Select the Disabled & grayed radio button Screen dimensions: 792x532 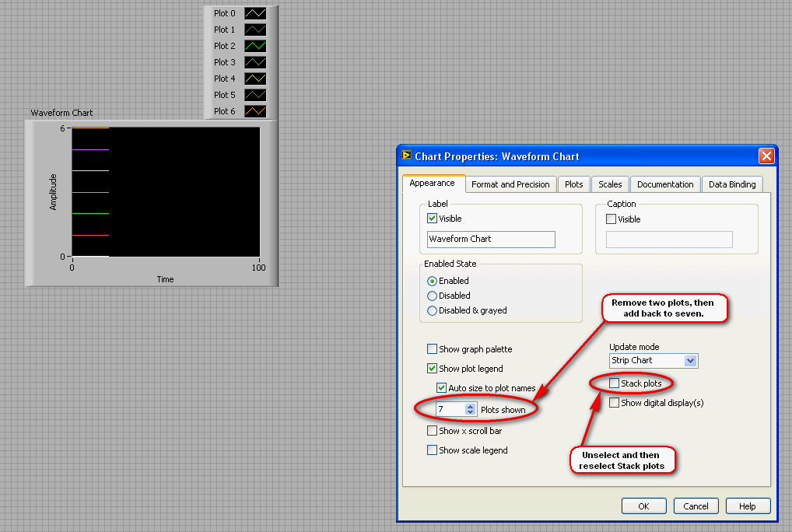[x=433, y=310]
